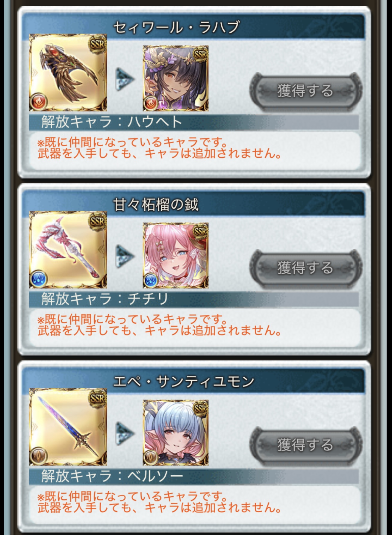The width and height of the screenshot is (392, 535).
Task: Click the 解放キャラ：チチリ label bar
Action: [194, 299]
